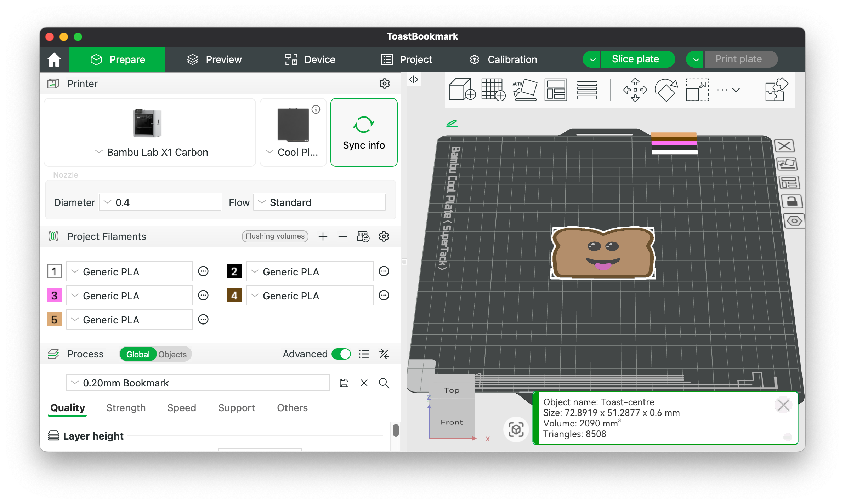Toggle the Advanced switch
The image size is (845, 504).
click(341, 354)
